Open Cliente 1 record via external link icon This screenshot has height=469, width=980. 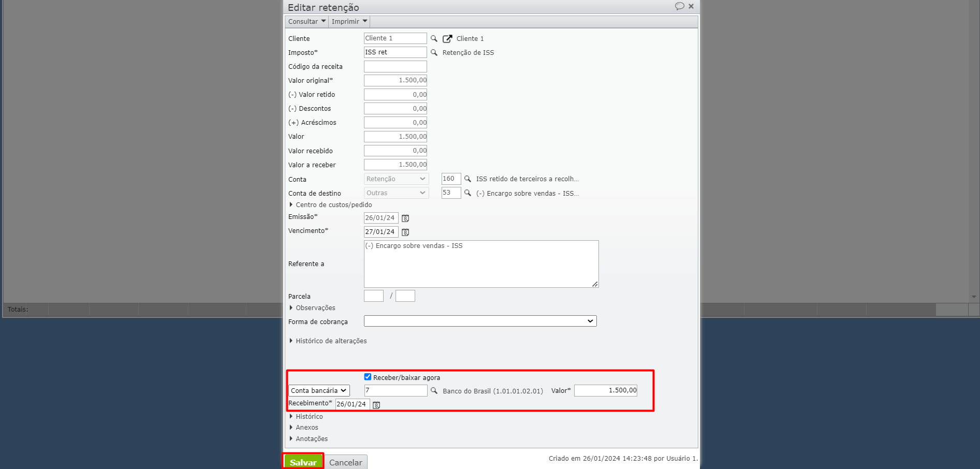pos(447,38)
